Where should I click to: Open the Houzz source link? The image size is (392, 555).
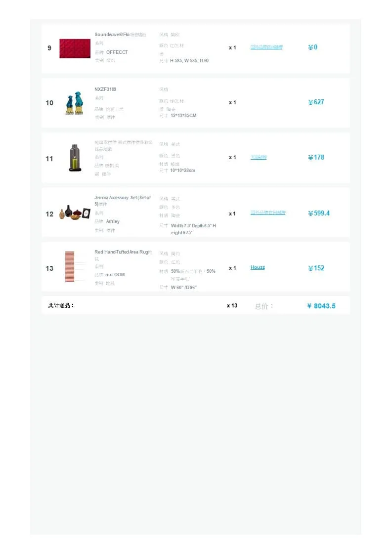tap(258, 267)
